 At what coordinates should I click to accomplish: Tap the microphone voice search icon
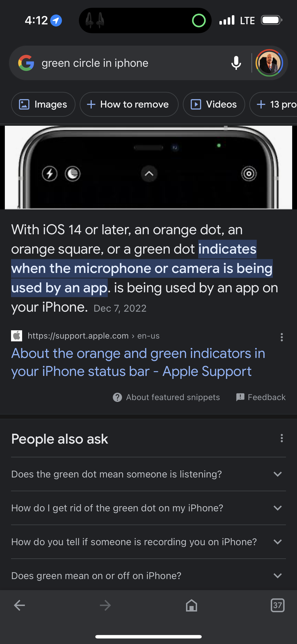(236, 63)
